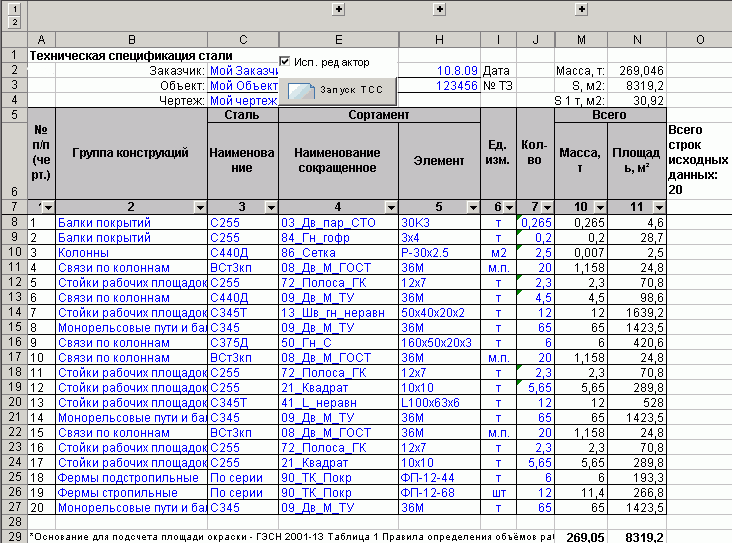The height and width of the screenshot is (543, 732).
Task: Click 'Колонны' group cell
Action: click(x=132, y=253)
